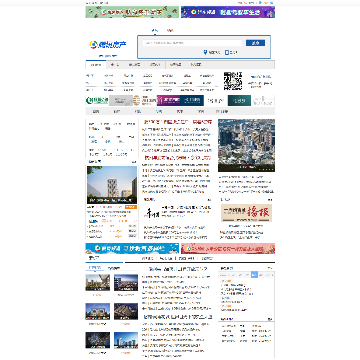The image size is (360, 360).
Task: Open the dark blue sponsor ad in the logo strip
Action: (x=192, y=100)
